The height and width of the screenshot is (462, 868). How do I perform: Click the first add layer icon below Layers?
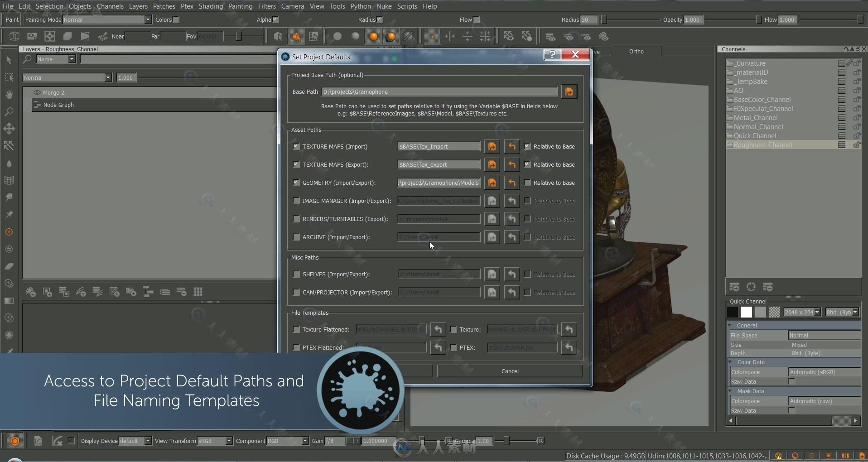(x=30, y=292)
